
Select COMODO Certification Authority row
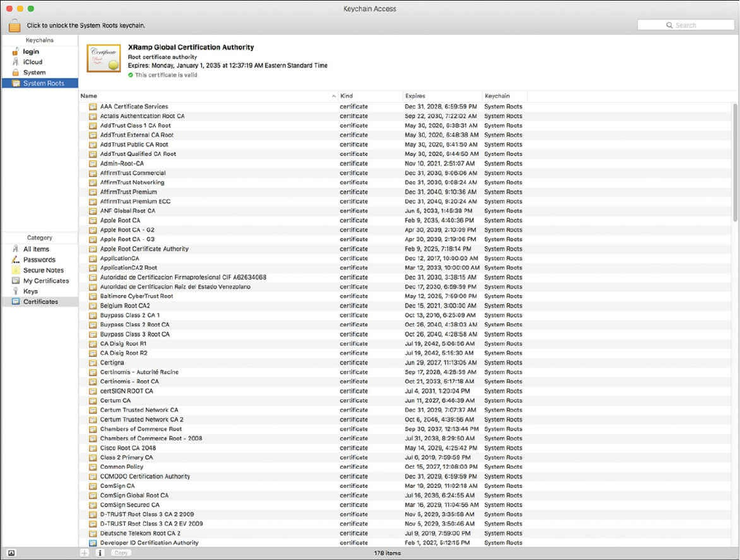click(x=406, y=476)
